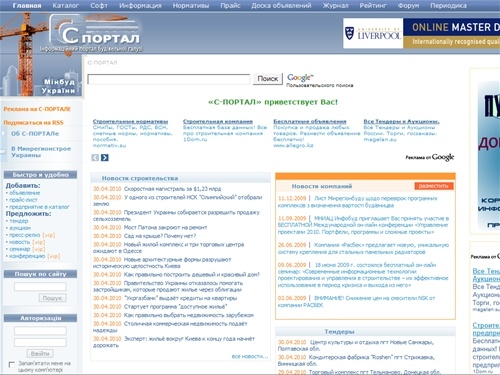The width and height of the screenshot is (500, 375).
Task: Open news Скоростная магистраль за $1,23 млрд
Action: (x=172, y=189)
